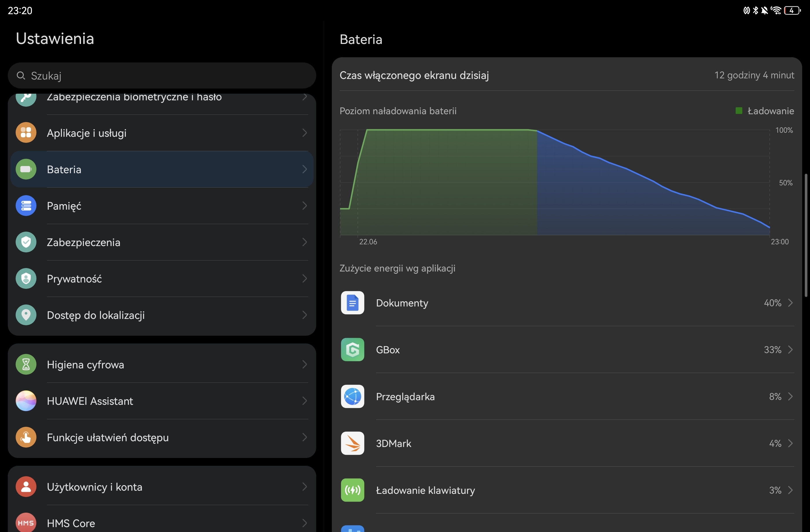Open HUAWEI Assistant settings

point(162,401)
